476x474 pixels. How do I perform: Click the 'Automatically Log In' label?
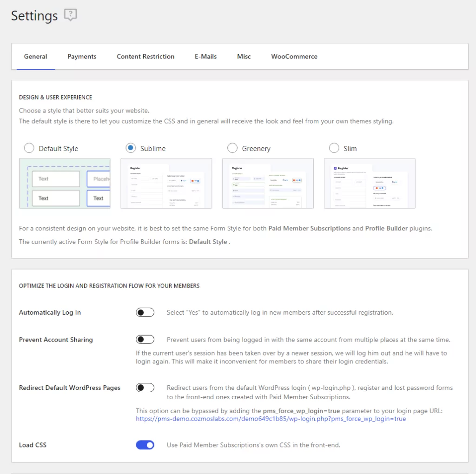pyautogui.click(x=50, y=313)
